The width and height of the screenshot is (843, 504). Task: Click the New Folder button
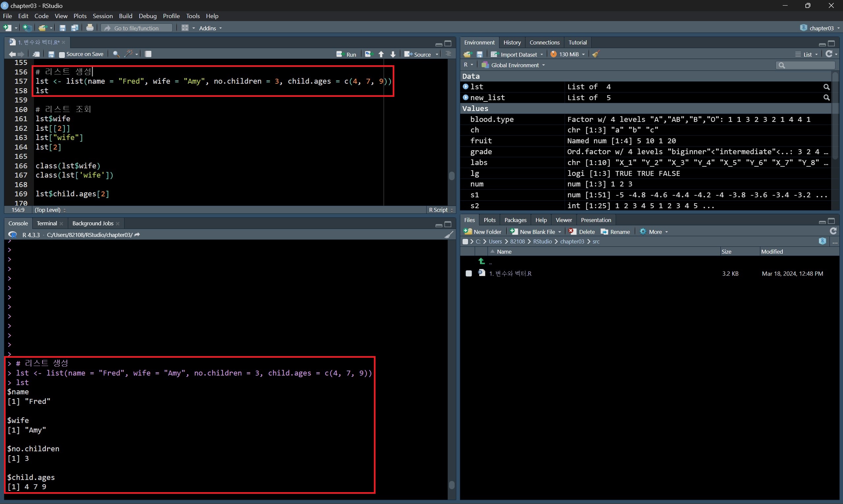coord(483,232)
